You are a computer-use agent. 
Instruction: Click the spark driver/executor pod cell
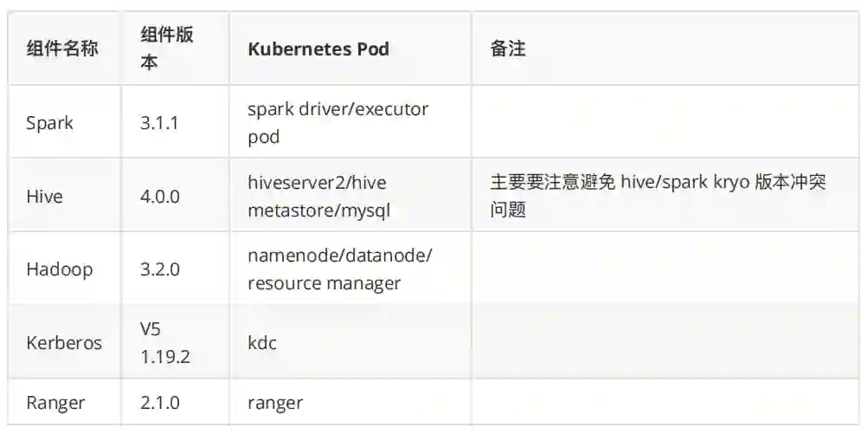tap(338, 123)
